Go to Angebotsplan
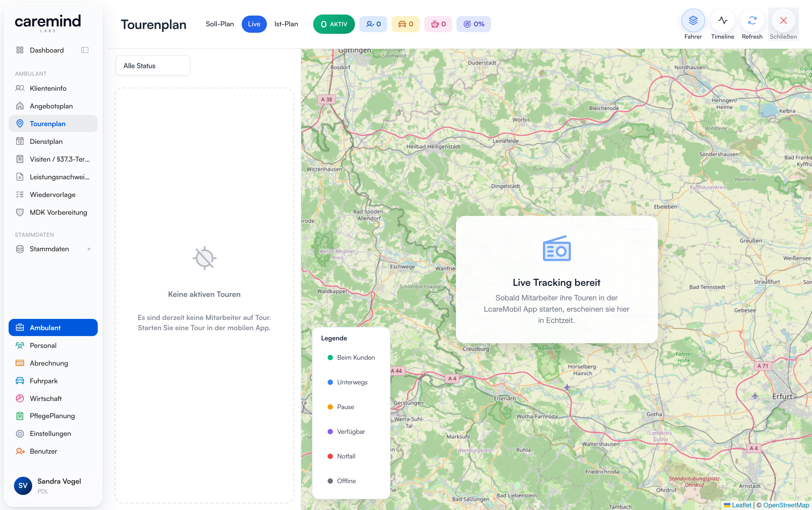The image size is (812, 510). 53,106
